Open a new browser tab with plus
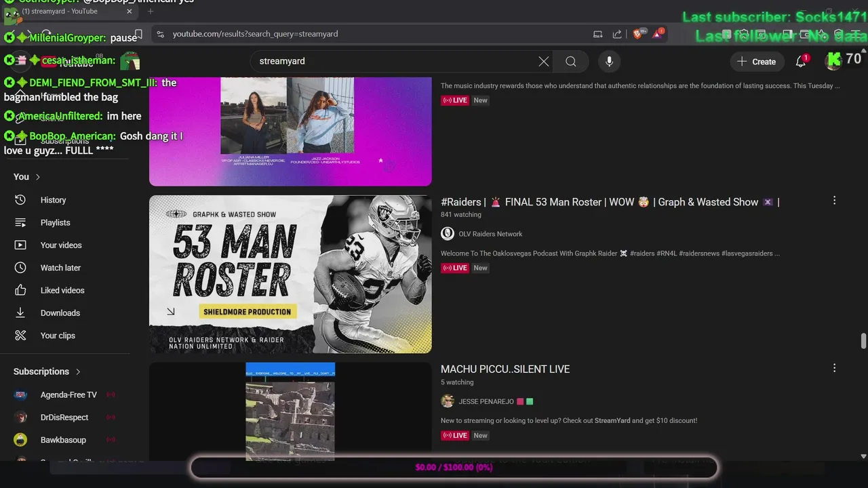Screen dimensions: 868x488 click(x=151, y=12)
